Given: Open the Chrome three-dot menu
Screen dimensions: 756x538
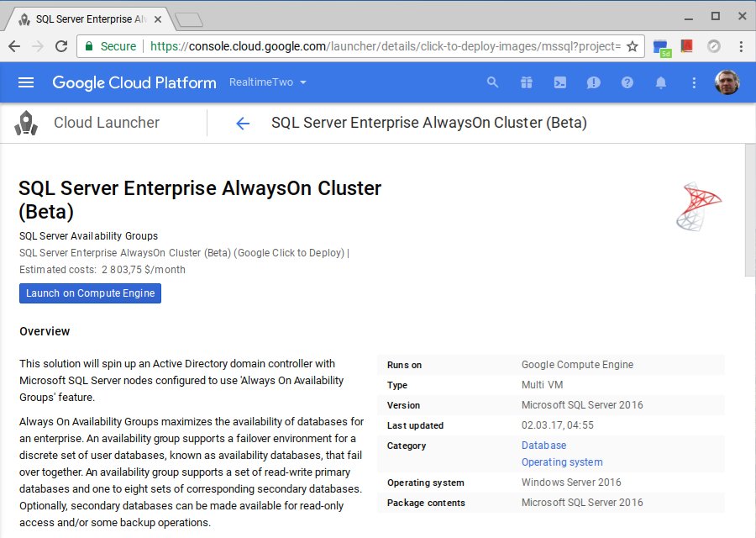Looking at the screenshot, I should [x=741, y=46].
